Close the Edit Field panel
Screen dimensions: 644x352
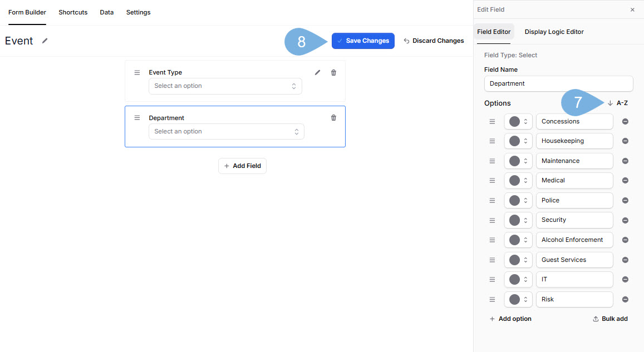click(x=632, y=10)
